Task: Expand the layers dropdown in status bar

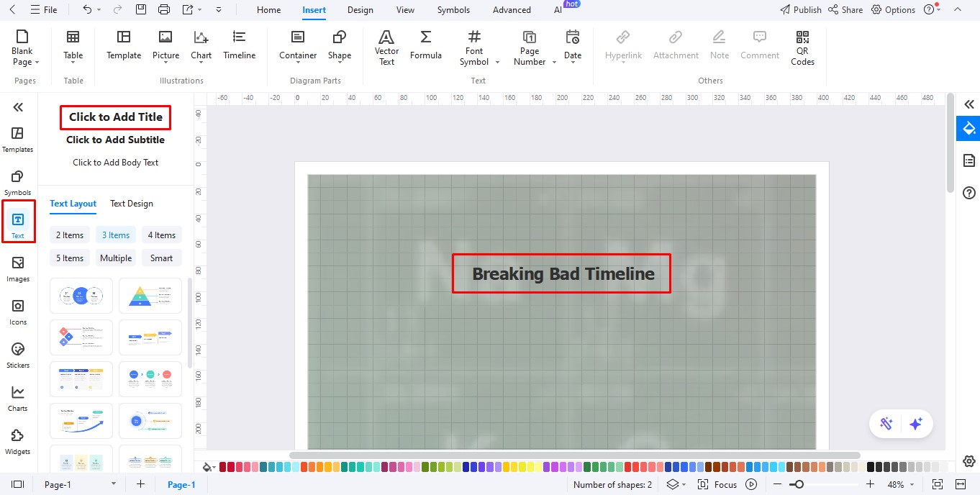Action: [684, 484]
